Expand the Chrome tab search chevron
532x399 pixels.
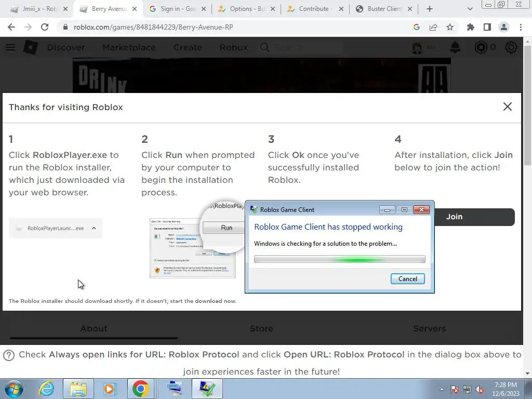click(x=470, y=9)
